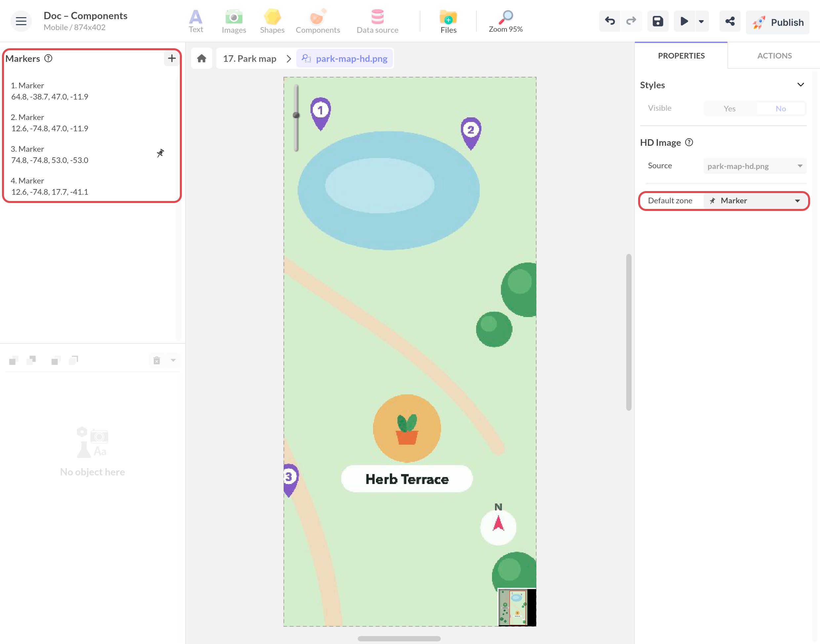820x644 pixels.
Task: Select the park-map-hd.png breadcrumb
Action: pyautogui.click(x=345, y=59)
